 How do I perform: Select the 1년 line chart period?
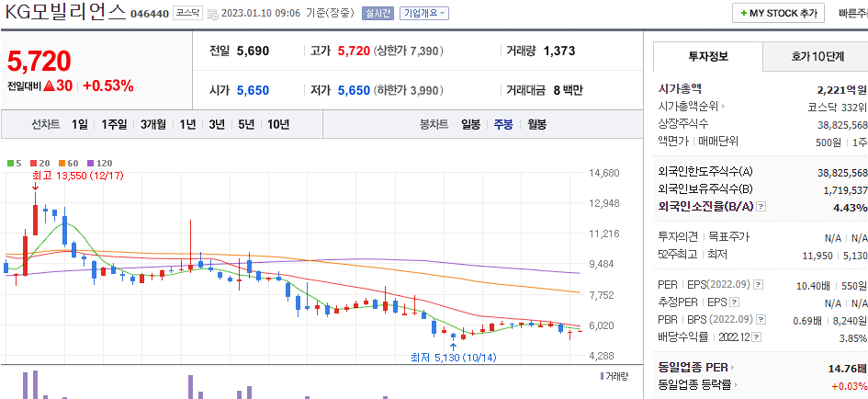pyautogui.click(x=187, y=125)
